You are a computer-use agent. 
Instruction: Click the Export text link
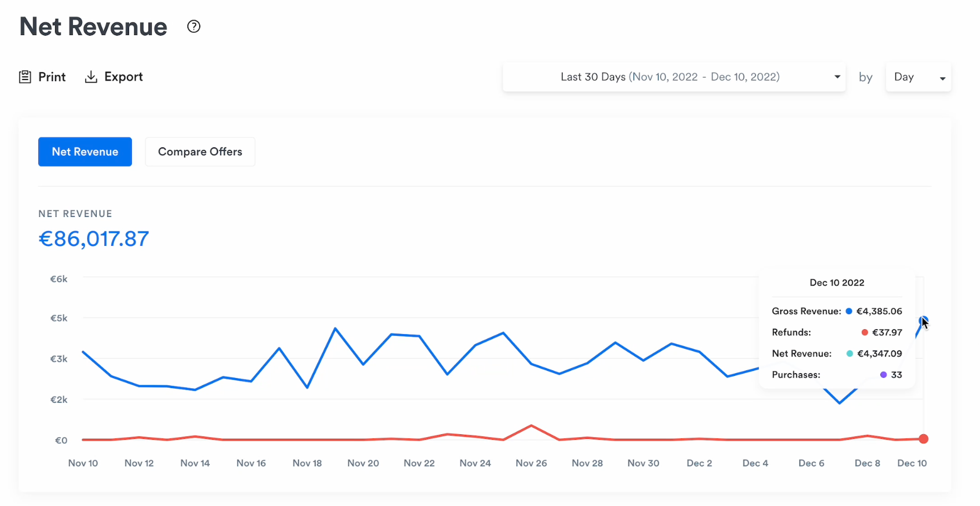(123, 77)
